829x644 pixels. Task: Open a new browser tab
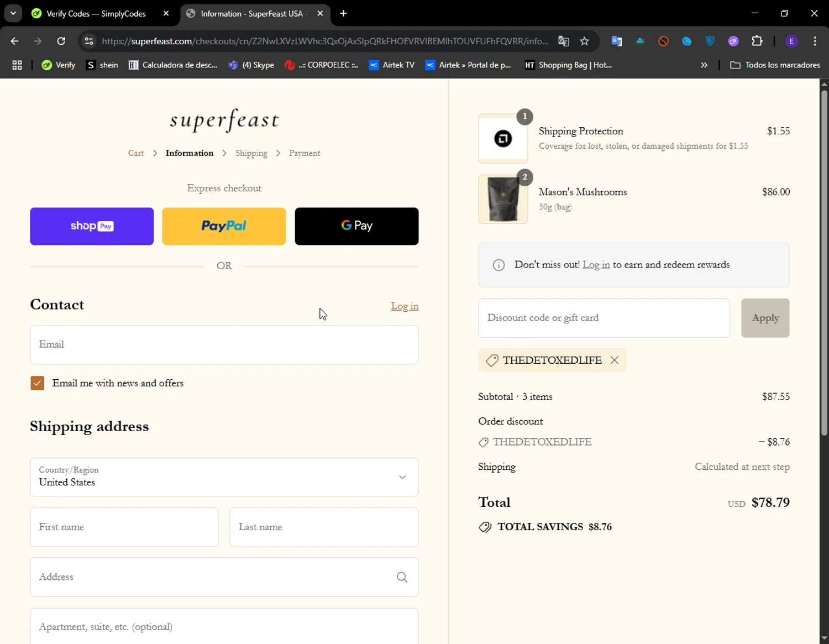tap(344, 14)
